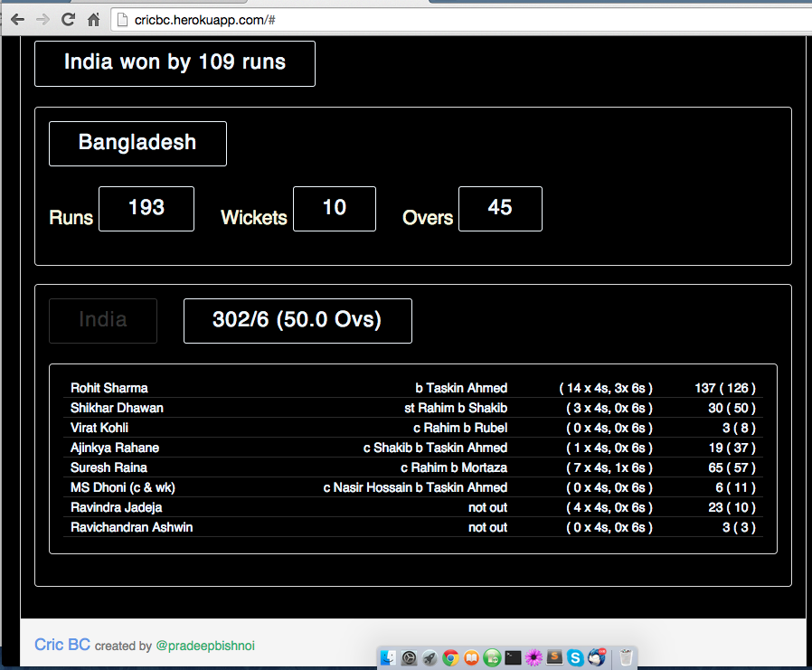Viewport: 812px width, 670px height.
Task: Click the India won by 109 runs banner
Action: pos(175,63)
